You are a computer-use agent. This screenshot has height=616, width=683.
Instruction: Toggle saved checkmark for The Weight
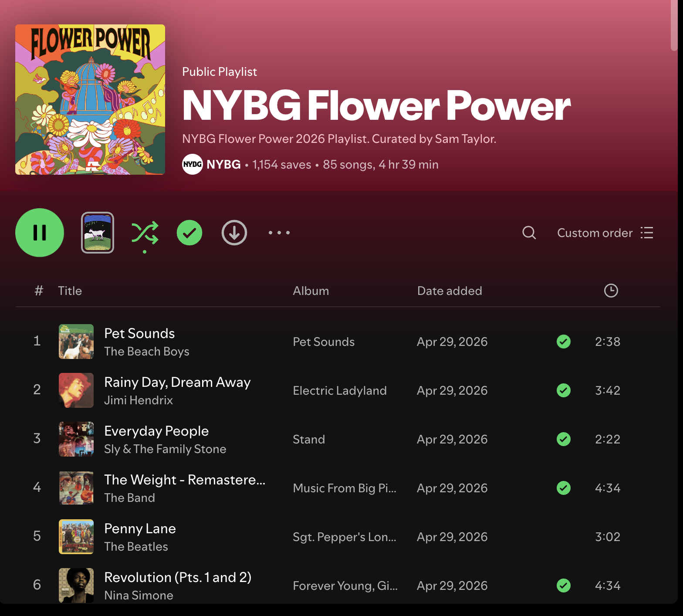point(564,488)
